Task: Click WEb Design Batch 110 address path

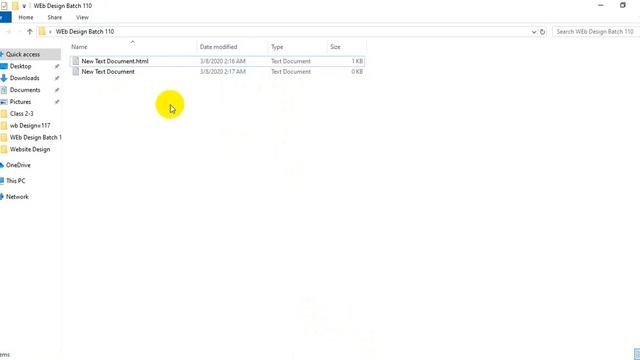Action: [85, 31]
